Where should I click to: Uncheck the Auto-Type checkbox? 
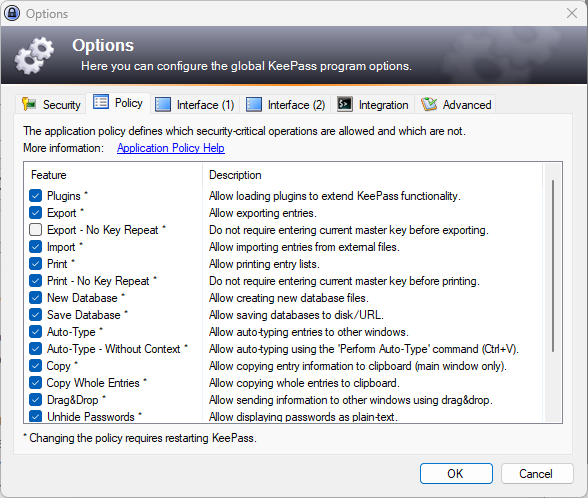pyautogui.click(x=35, y=332)
